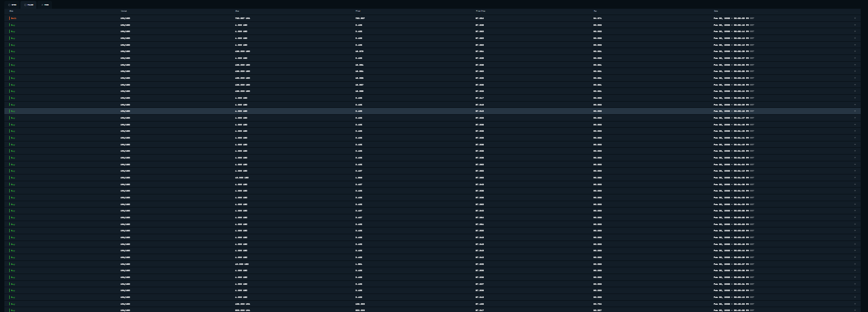Sort by the Market column header
This screenshot has height=312, width=868.
(x=124, y=11)
